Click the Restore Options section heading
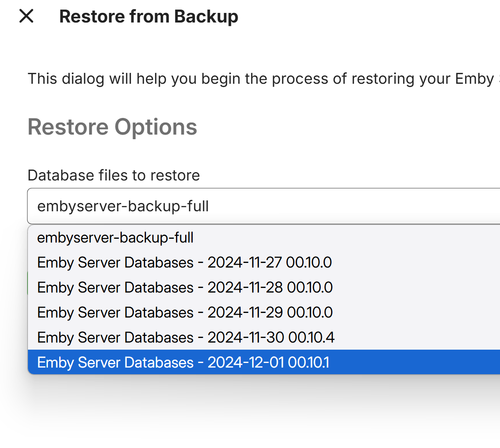The height and width of the screenshot is (448, 500). (x=112, y=127)
